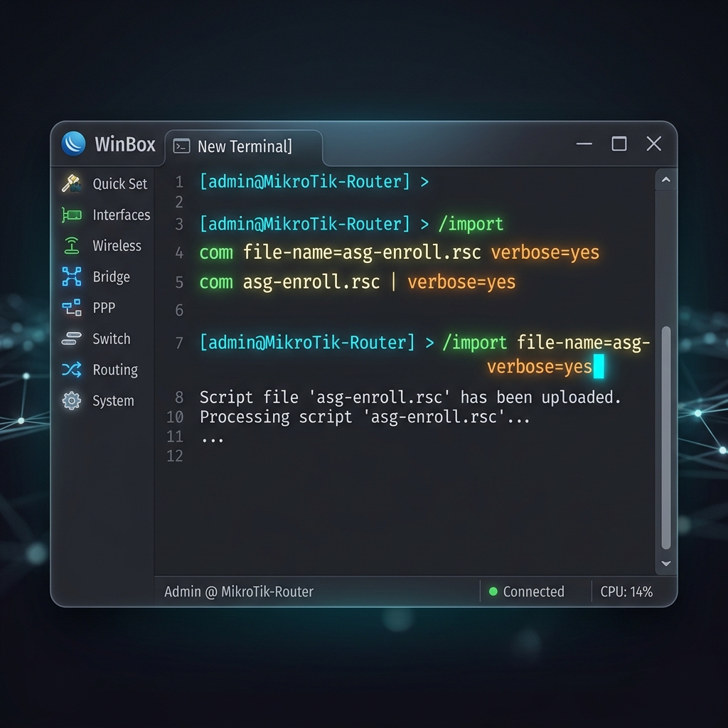Viewport: 728px width, 728px height.
Task: Click the scroll down arrow
Action: click(665, 563)
